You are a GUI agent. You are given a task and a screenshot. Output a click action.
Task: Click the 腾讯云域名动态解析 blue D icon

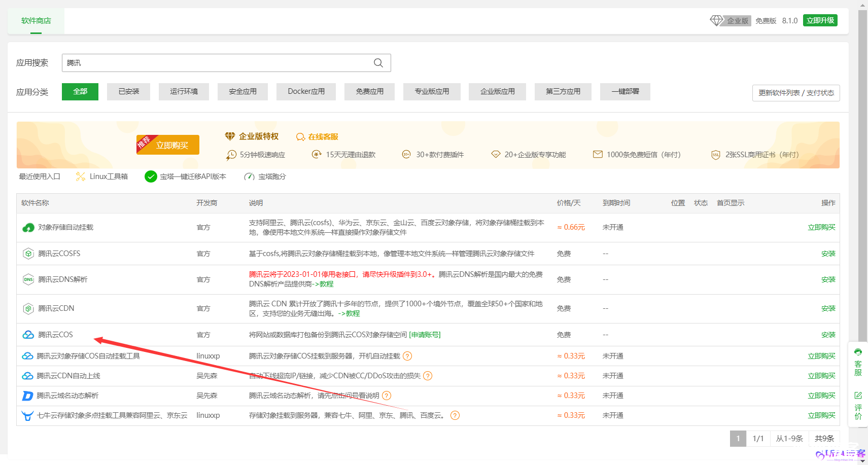[27, 396]
